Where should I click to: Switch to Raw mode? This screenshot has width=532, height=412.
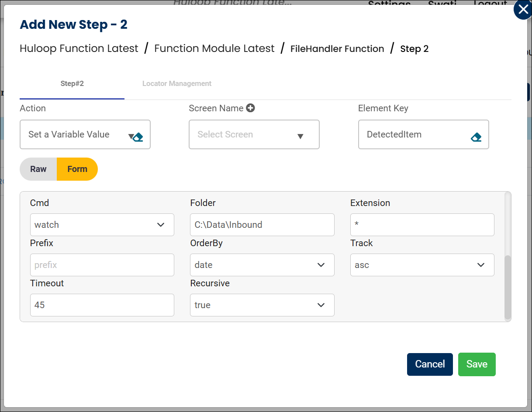click(x=38, y=169)
